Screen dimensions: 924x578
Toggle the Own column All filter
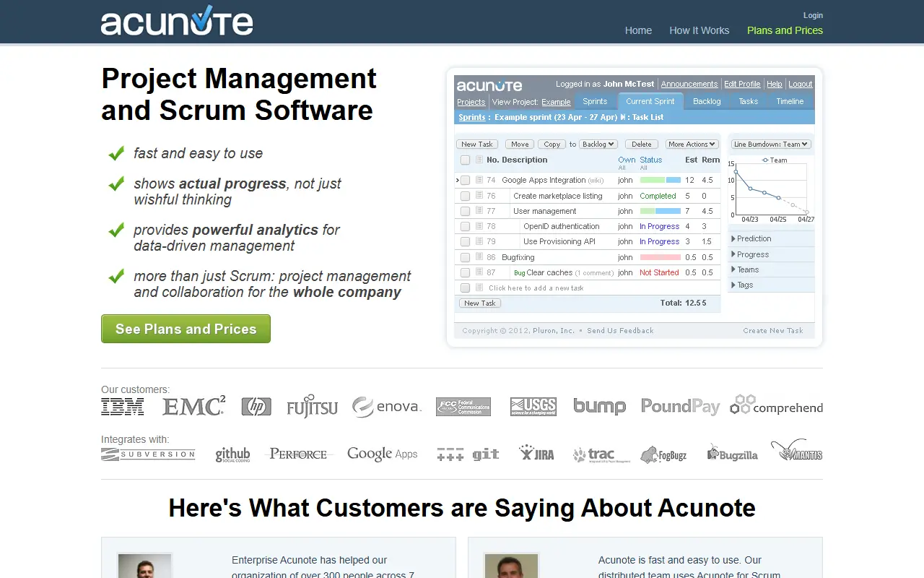622,168
